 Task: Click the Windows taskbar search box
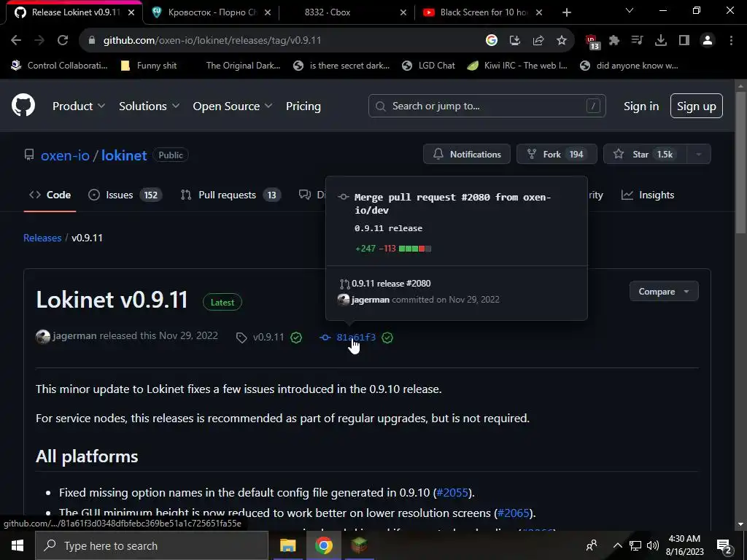coord(152,545)
